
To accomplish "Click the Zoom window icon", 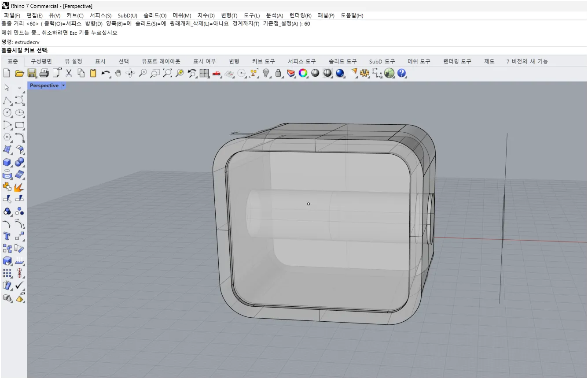I will [x=154, y=73].
